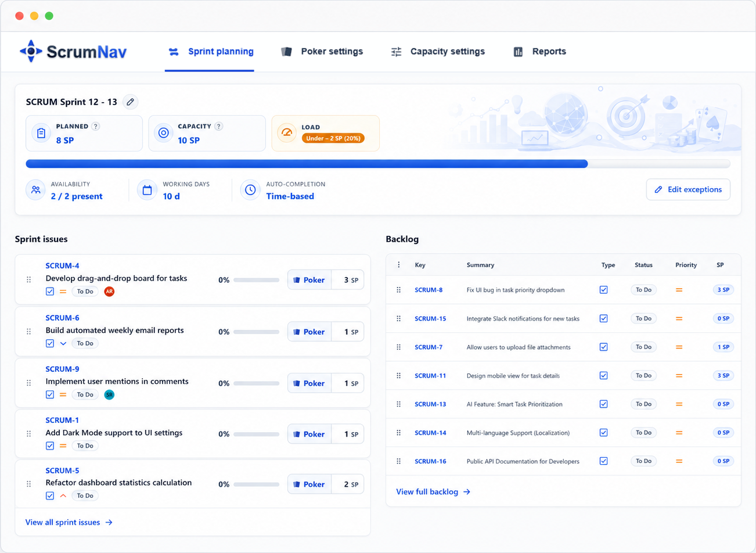Click task type checkbox on SCRUM-9
This screenshot has height=553, width=756.
(x=50, y=395)
